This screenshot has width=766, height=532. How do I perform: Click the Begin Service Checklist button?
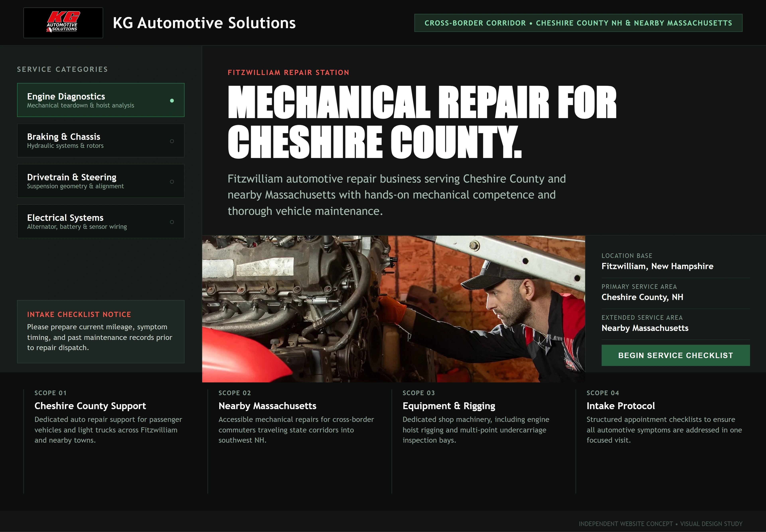click(676, 355)
